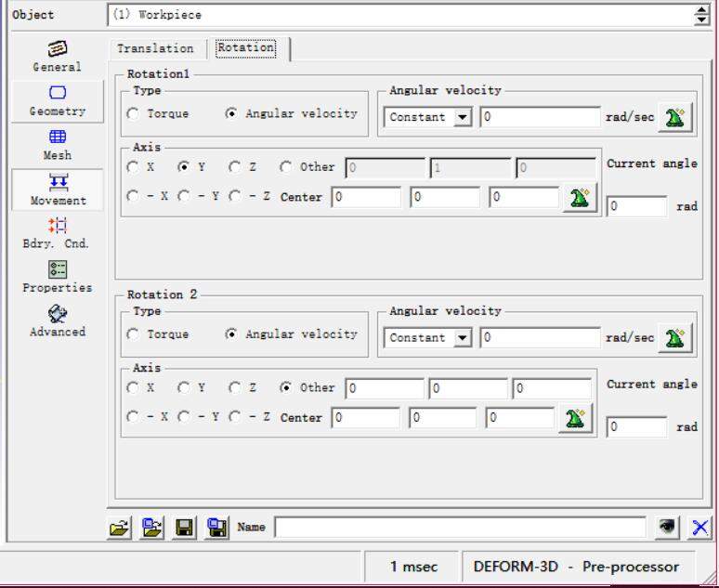Select X axis for Rotation1

[x=133, y=167]
